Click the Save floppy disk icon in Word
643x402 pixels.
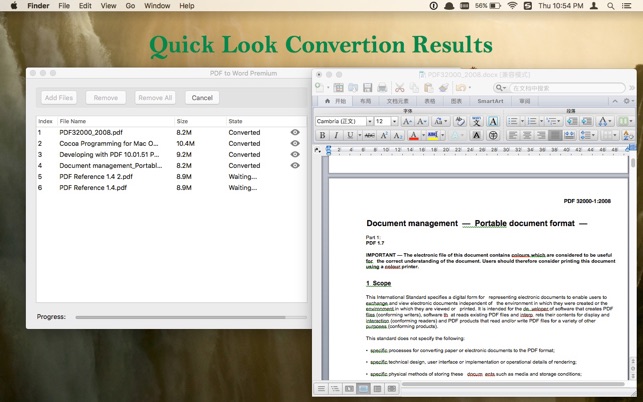pos(367,87)
